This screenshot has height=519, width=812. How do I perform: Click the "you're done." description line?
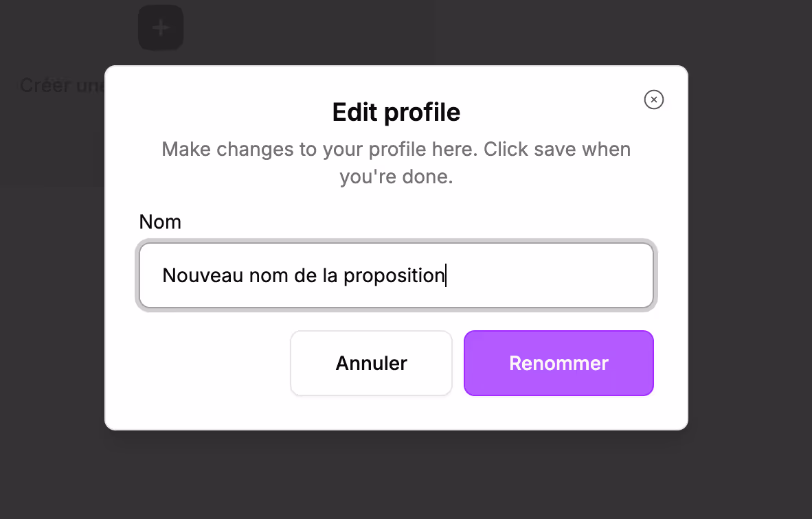[396, 176]
